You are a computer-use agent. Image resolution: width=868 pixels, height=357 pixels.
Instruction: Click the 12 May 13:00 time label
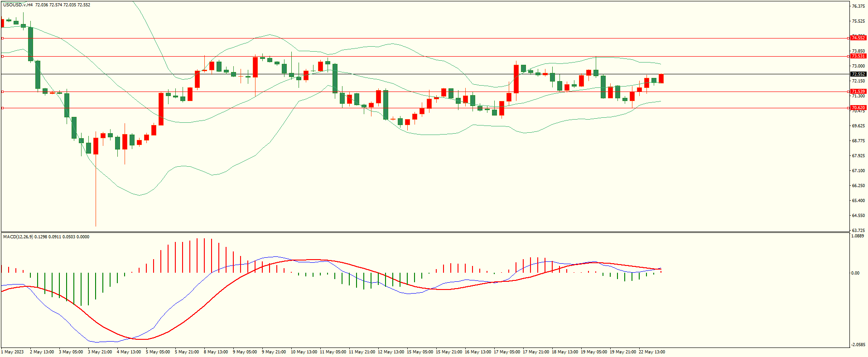pos(391,352)
